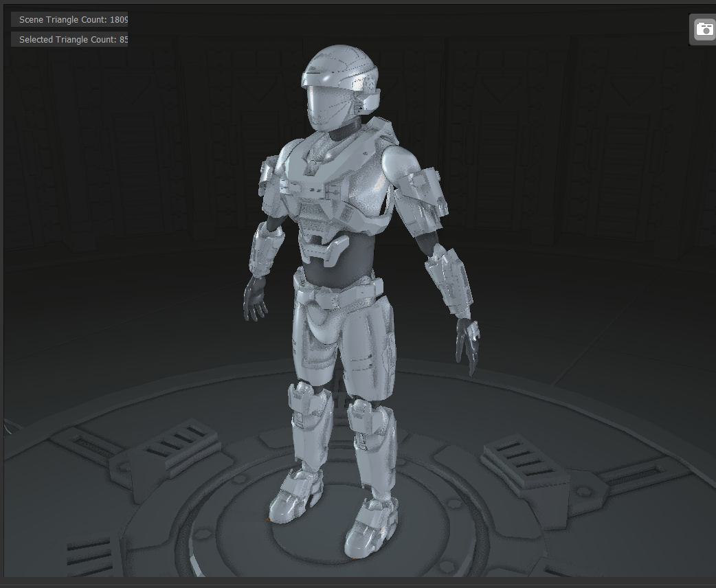Click the Selected Triangle Count label

[x=69, y=40]
